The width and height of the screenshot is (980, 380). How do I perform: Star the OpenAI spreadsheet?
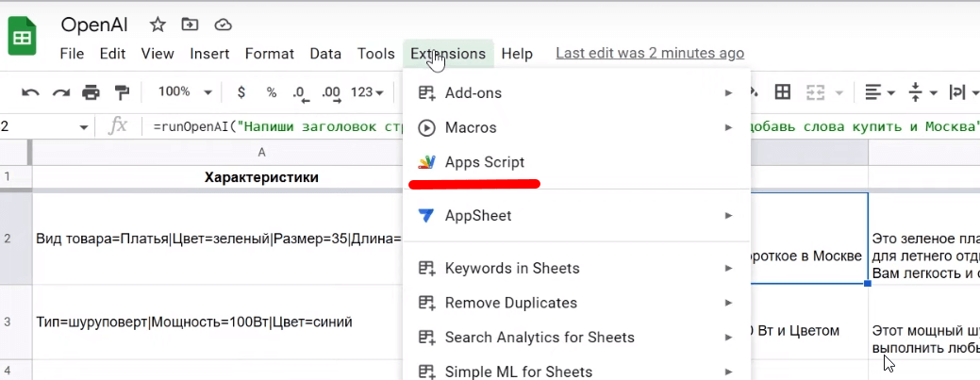click(158, 25)
